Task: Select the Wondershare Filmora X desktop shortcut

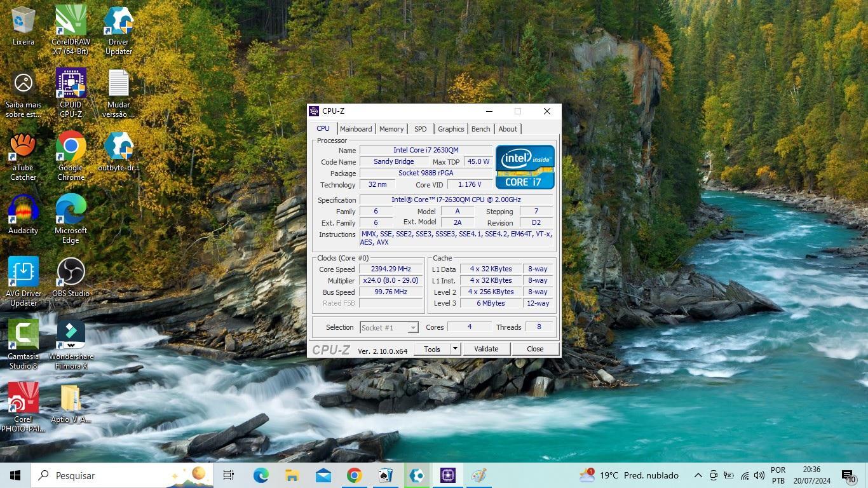Action: [71, 345]
